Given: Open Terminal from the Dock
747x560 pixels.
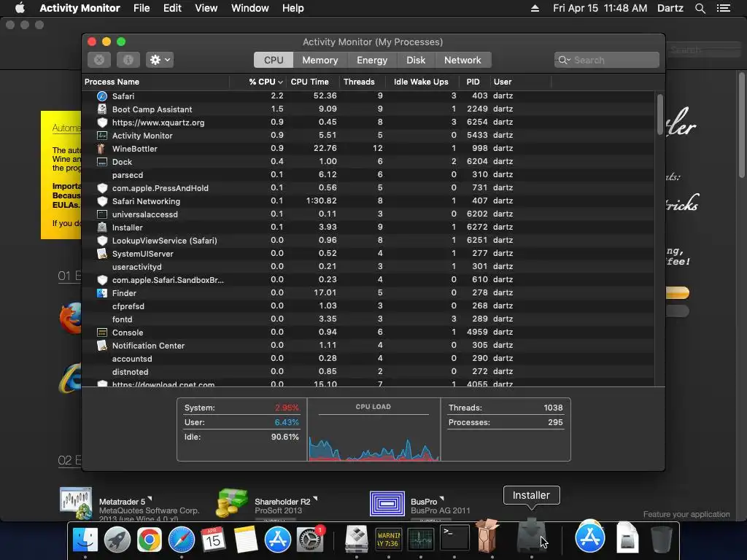Looking at the screenshot, I should pos(454,539).
